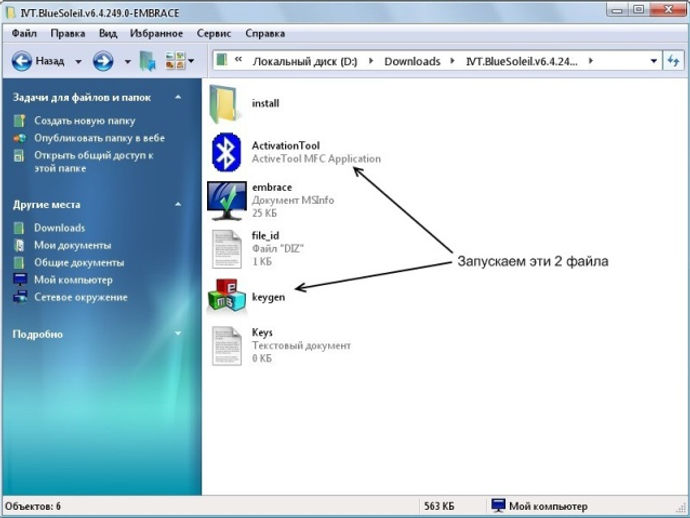Select the file_id DIZ document icon

(227, 249)
